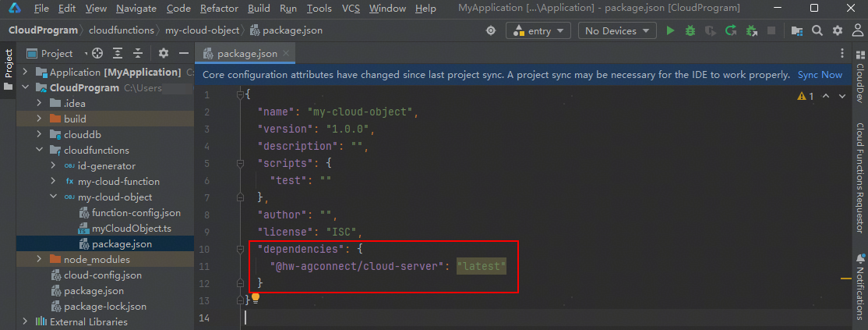Open the No Devices dropdown

[x=616, y=31]
